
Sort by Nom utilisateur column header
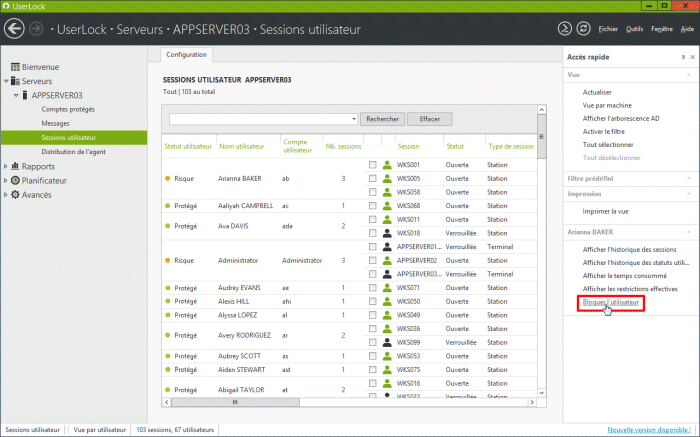[242, 146]
